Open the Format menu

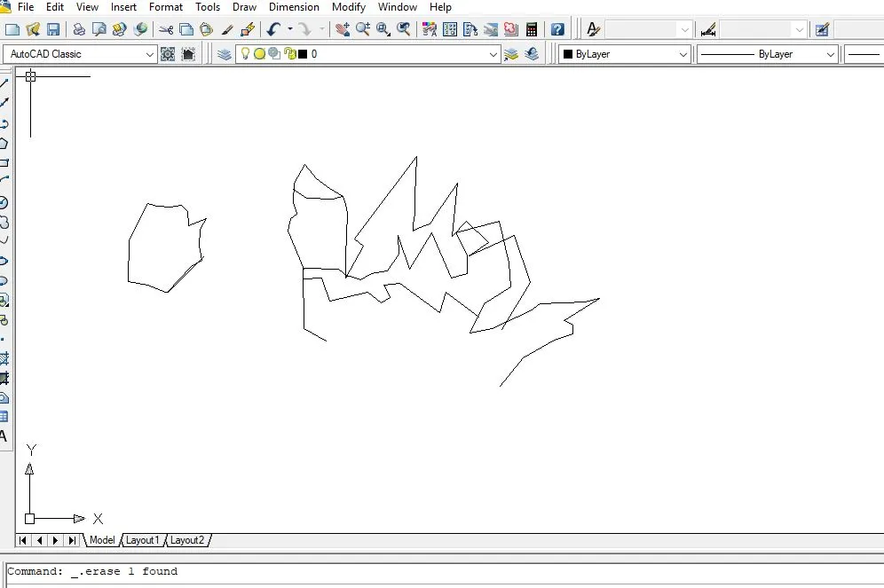[166, 7]
